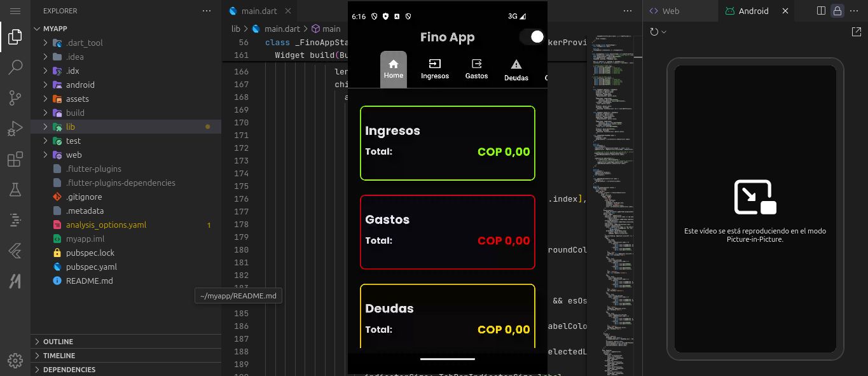The width and height of the screenshot is (868, 376).
Task: Open the Testing panel beaker icon
Action: point(15,190)
